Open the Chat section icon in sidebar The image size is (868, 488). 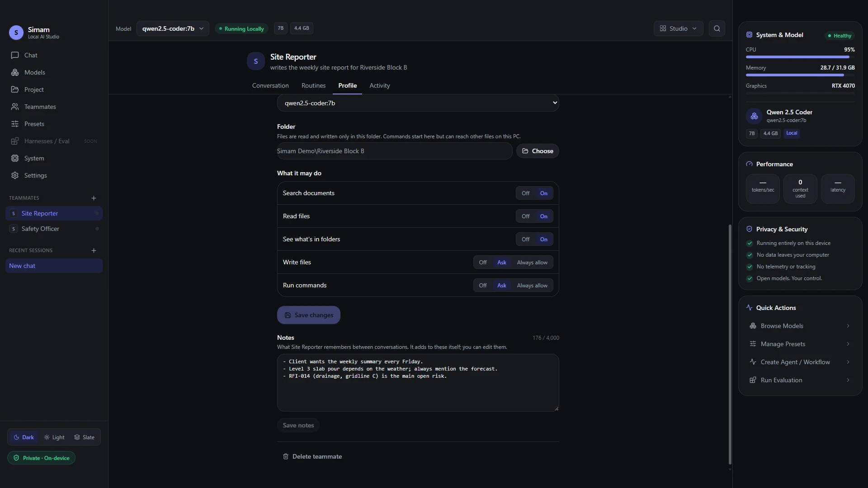pyautogui.click(x=15, y=55)
